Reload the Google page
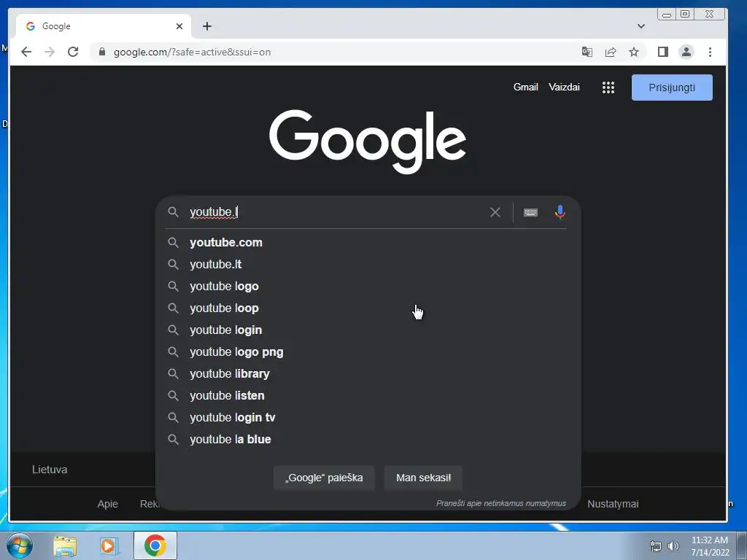 pyautogui.click(x=73, y=52)
